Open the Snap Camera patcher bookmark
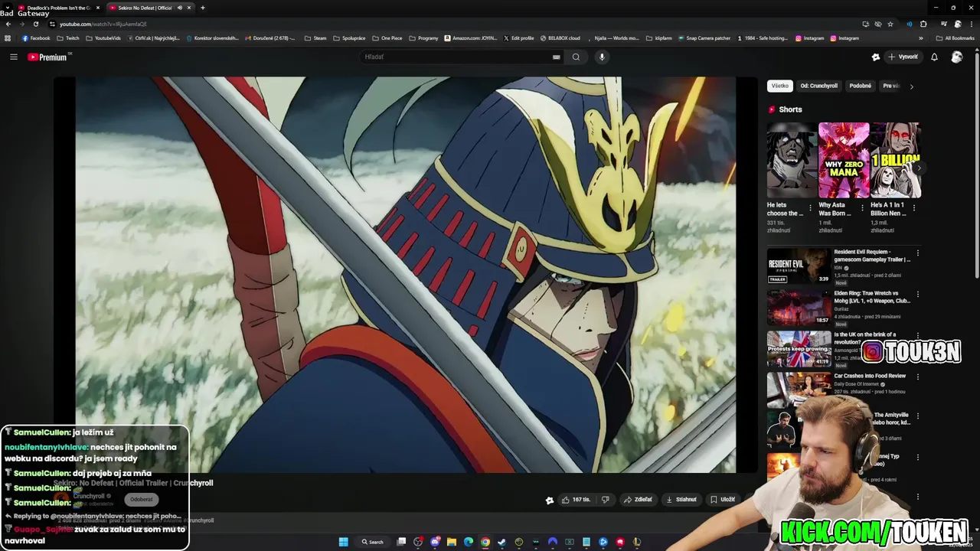This screenshot has height=551, width=980. tap(704, 38)
